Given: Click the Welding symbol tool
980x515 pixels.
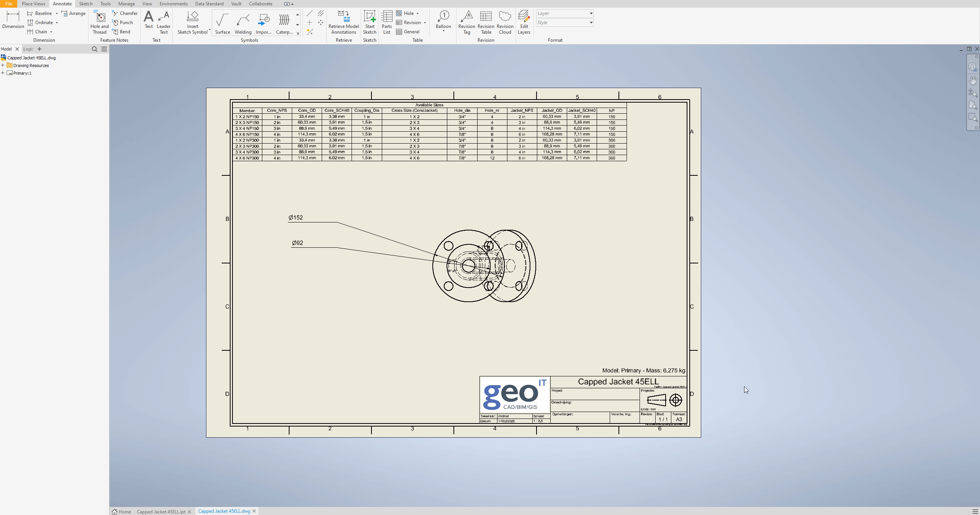Looking at the screenshot, I should 243,23.
